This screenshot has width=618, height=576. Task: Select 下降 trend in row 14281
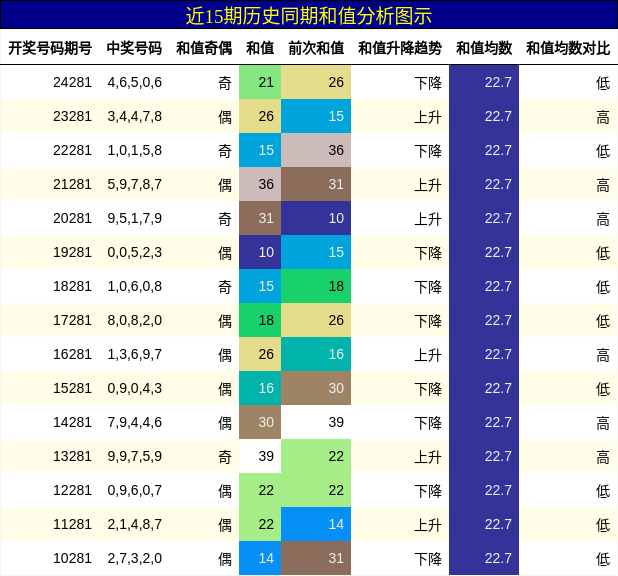pyautogui.click(x=428, y=422)
